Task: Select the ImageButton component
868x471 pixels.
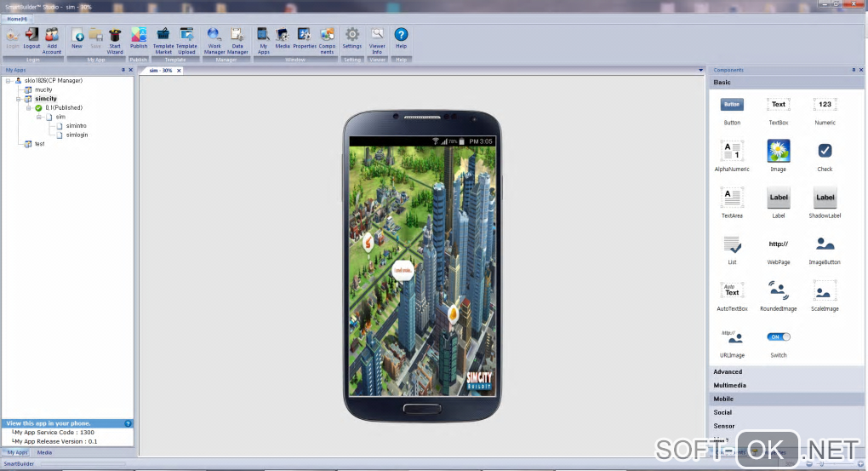Action: pyautogui.click(x=825, y=250)
